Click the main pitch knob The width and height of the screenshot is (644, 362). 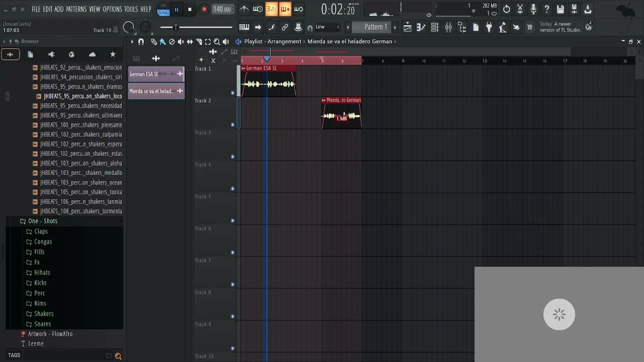[145, 28]
